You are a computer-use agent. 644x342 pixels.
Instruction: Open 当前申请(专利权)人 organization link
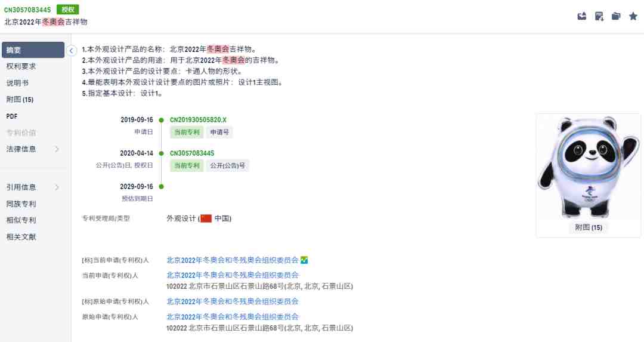tap(233, 275)
